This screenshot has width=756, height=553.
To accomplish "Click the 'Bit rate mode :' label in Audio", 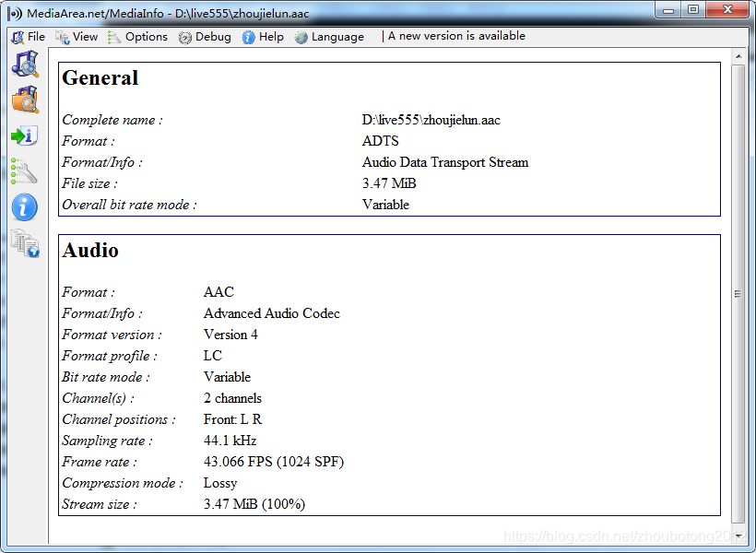I will [106, 377].
